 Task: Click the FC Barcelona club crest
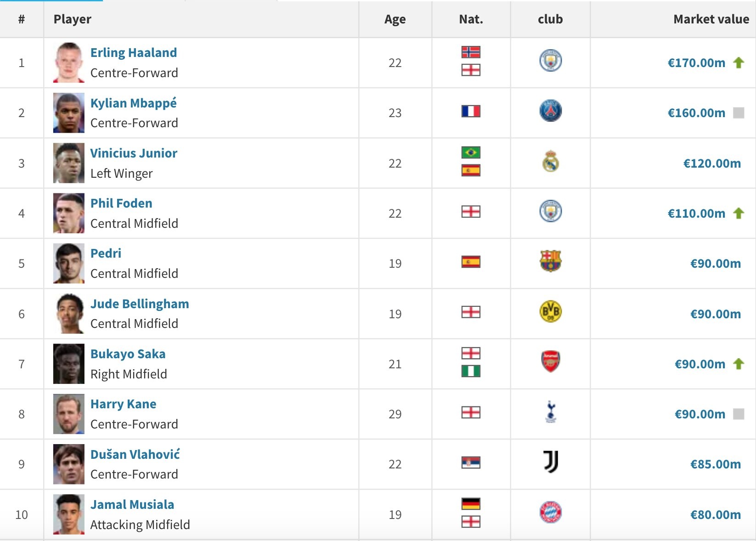click(x=550, y=261)
